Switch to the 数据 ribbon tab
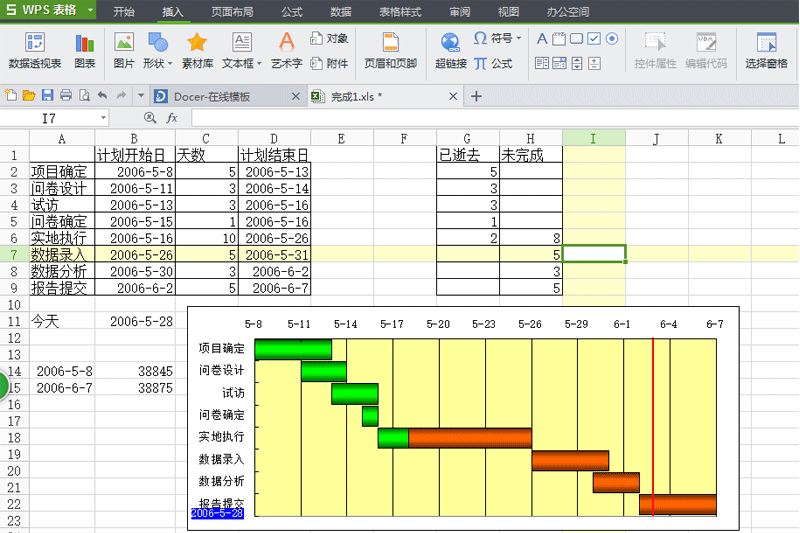800x533 pixels. click(340, 12)
